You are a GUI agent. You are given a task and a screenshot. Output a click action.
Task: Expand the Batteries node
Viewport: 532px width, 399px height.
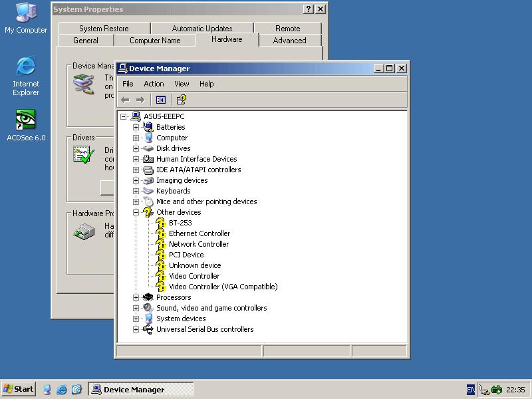136,127
